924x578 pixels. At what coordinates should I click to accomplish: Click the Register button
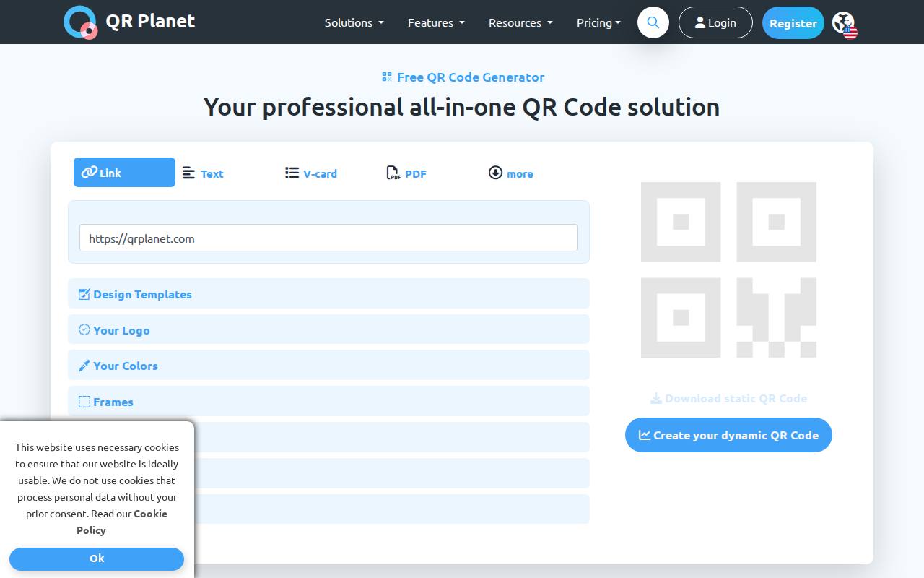(793, 23)
